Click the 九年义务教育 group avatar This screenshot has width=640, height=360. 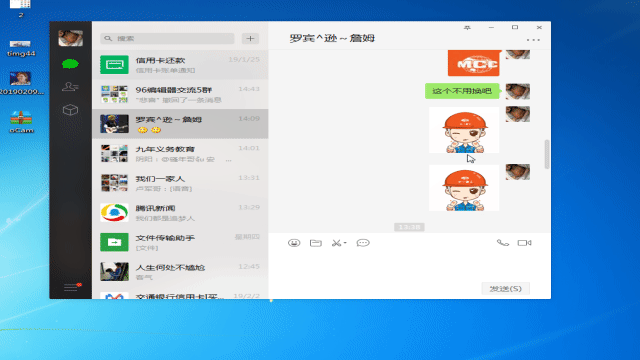click(x=114, y=153)
